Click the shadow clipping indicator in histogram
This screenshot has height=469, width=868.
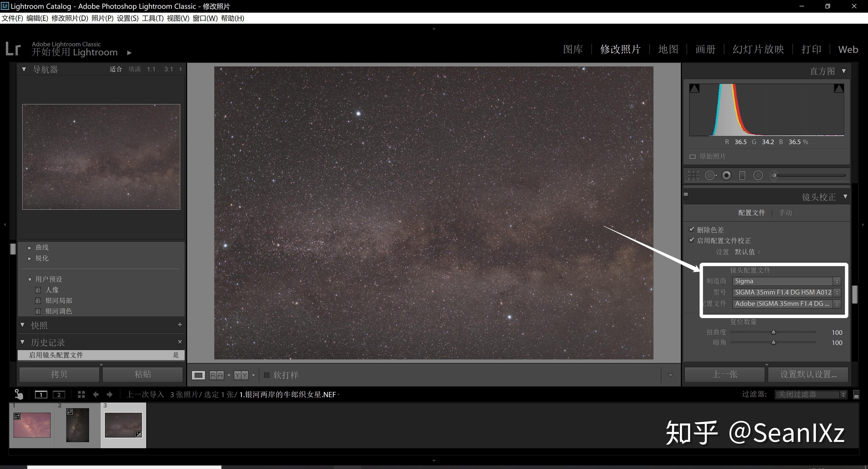click(x=694, y=89)
